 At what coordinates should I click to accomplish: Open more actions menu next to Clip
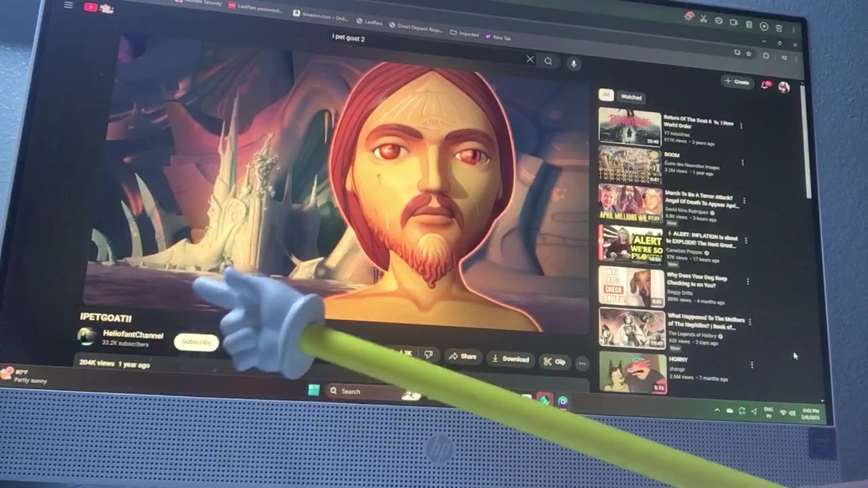[x=582, y=363]
